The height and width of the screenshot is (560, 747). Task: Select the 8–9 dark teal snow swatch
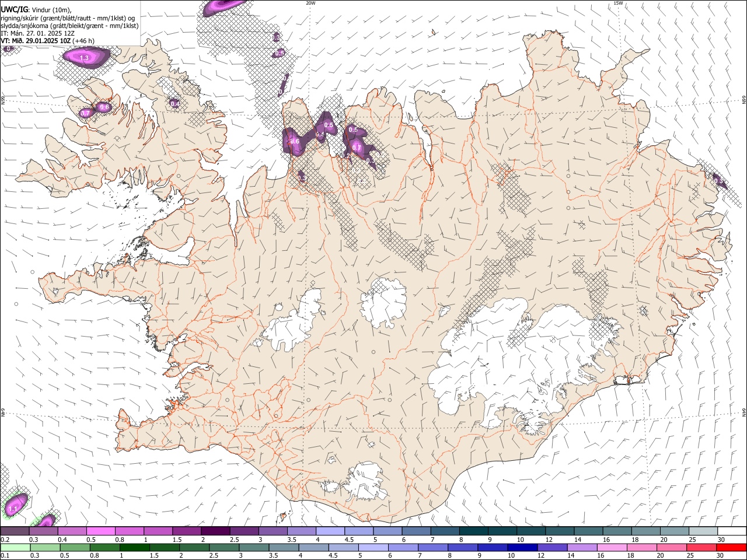pyautogui.click(x=474, y=531)
